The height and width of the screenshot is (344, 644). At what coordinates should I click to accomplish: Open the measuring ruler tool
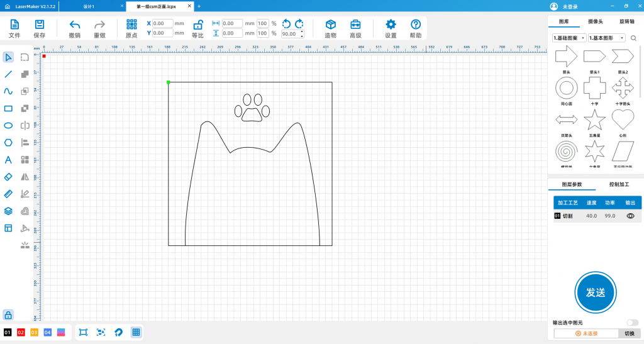click(x=8, y=194)
